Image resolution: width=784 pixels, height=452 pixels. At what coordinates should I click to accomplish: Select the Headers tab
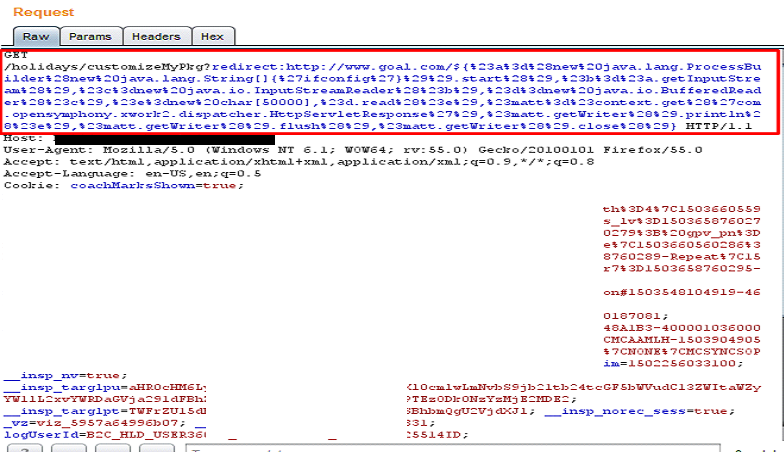click(x=157, y=36)
